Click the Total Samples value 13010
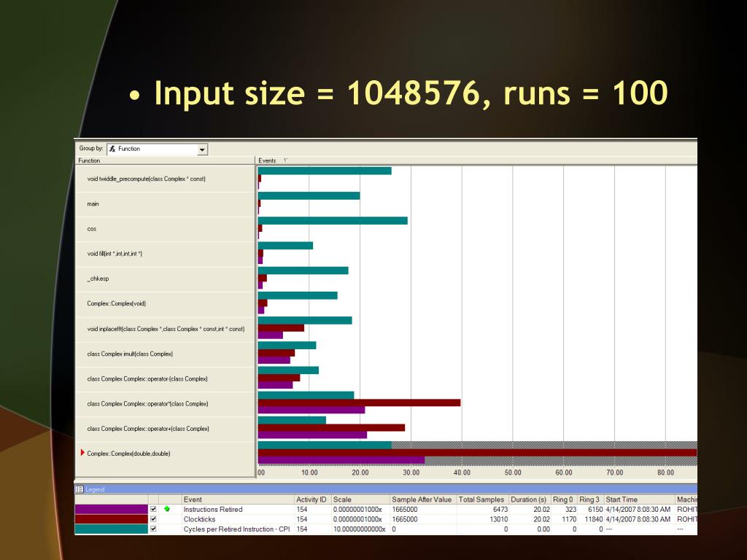The width and height of the screenshot is (747, 560). point(498,519)
